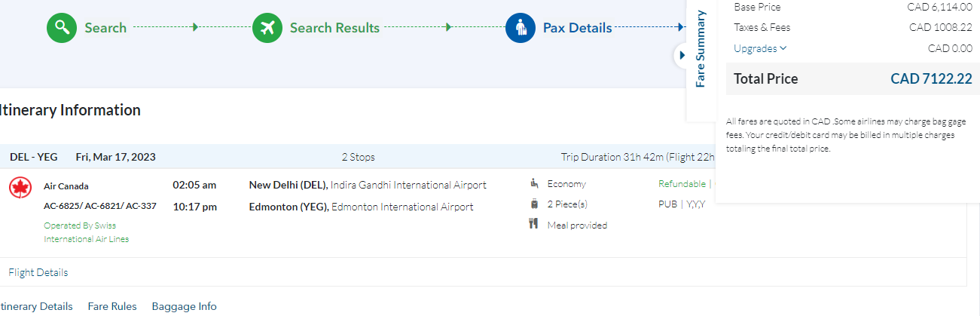
Task: Collapse the Fare Summary panel arrow
Action: point(682,55)
